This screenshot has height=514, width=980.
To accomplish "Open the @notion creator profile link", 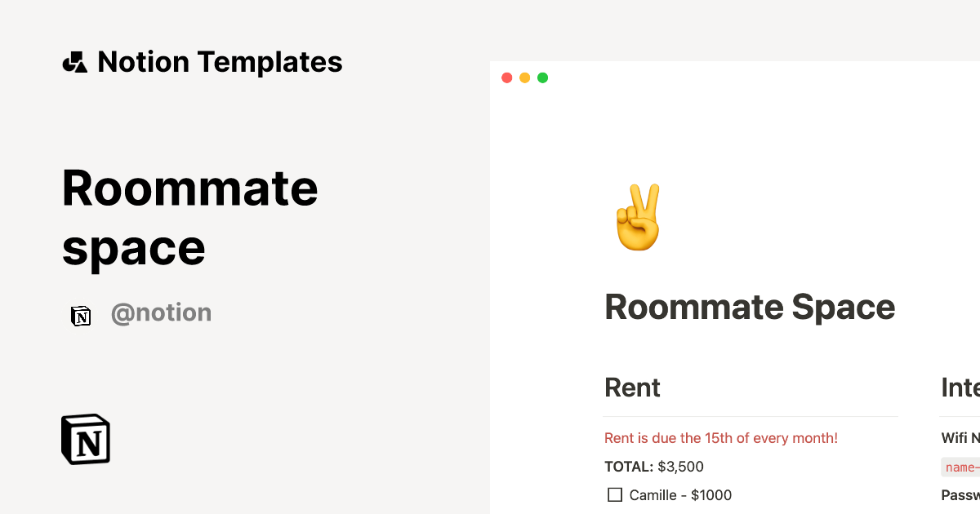I will pyautogui.click(x=161, y=313).
